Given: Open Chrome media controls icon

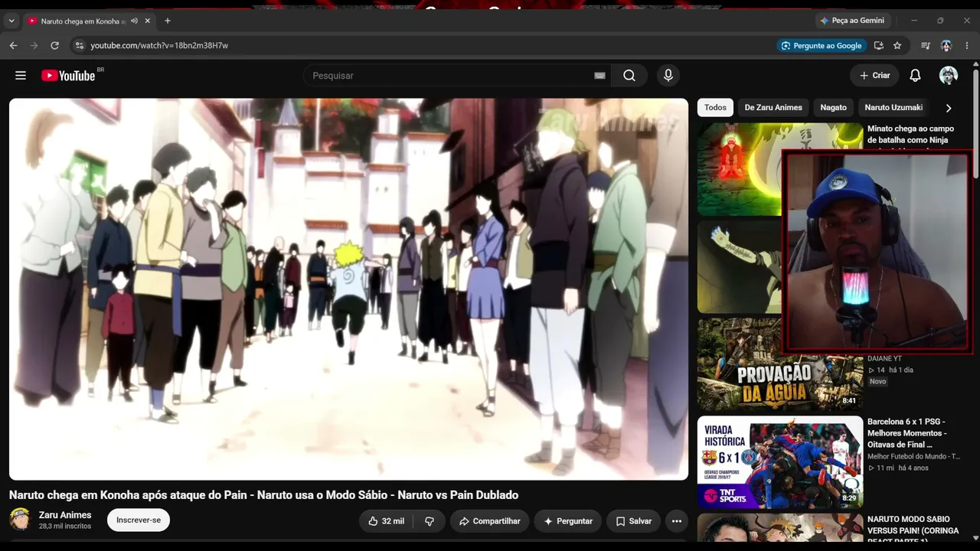Looking at the screenshot, I should pos(926,46).
